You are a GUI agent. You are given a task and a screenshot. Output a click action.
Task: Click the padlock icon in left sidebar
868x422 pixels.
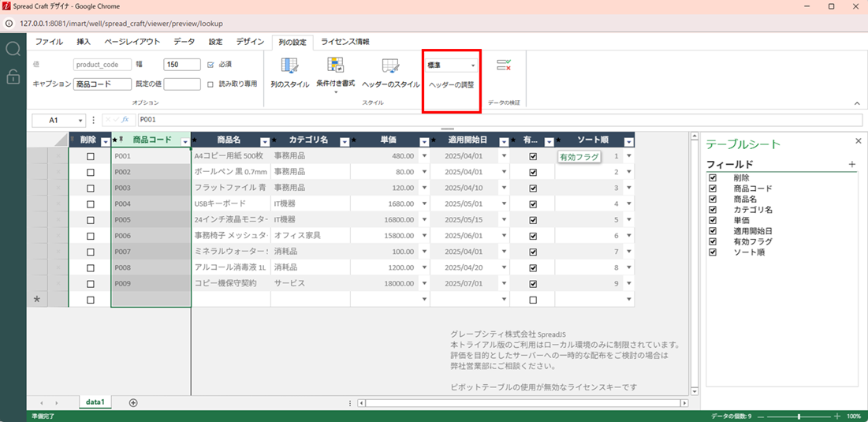(13, 77)
